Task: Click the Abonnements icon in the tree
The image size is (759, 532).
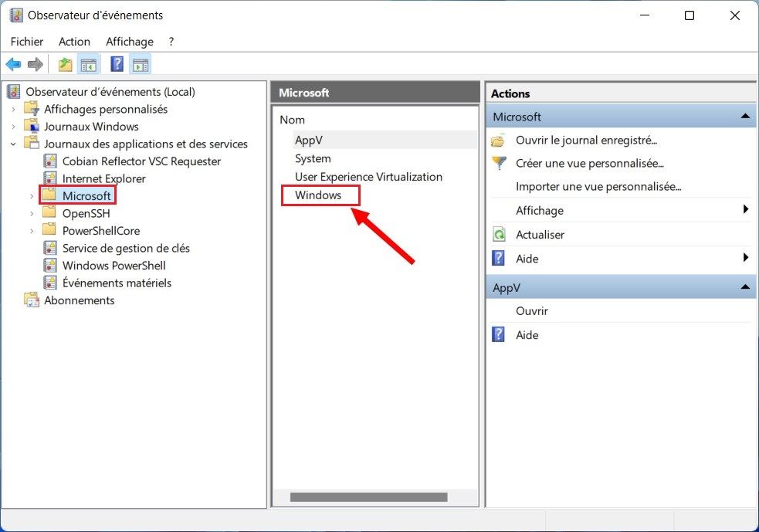Action: point(31,300)
